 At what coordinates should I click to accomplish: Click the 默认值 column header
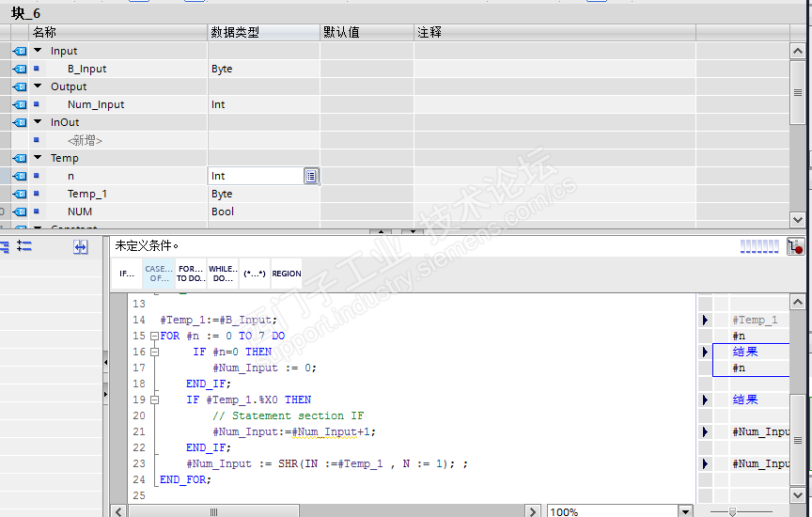[367, 32]
